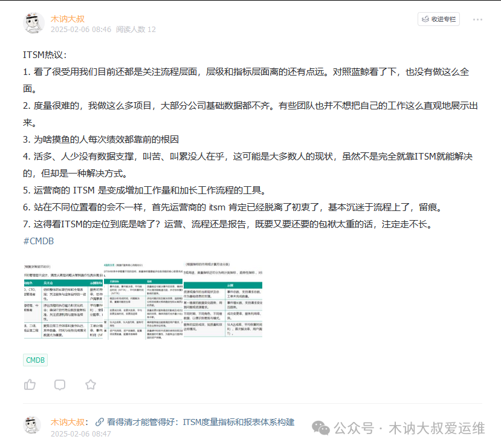Click 木讷大叔 avatar at top of post
The width and height of the screenshot is (501, 448).
34,23
